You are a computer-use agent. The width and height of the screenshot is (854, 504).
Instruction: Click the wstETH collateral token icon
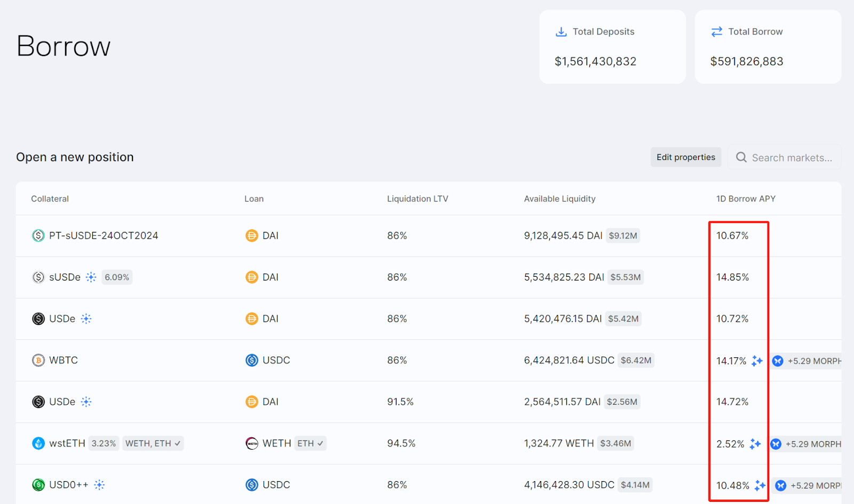(x=38, y=443)
